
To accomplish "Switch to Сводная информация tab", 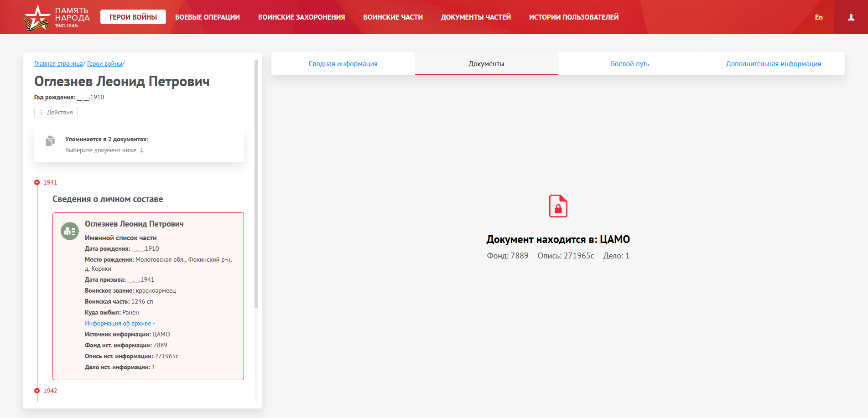I will 343,64.
